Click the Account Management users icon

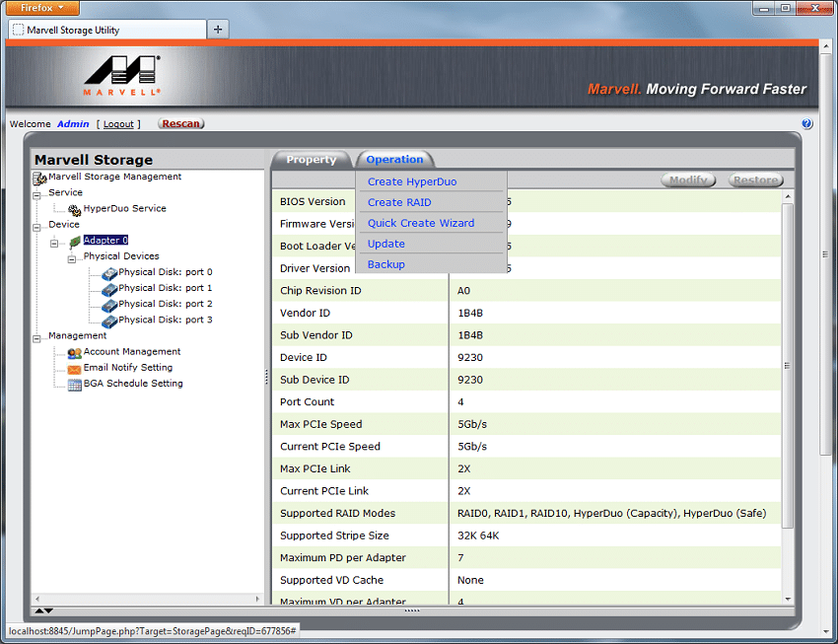click(74, 353)
